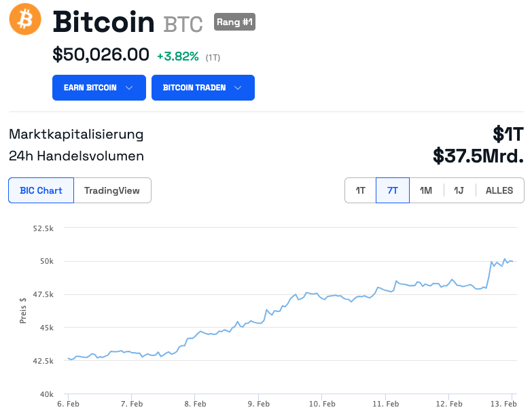The image size is (532, 416).
Task: Click the 50k gridline label
Action: [x=47, y=261]
